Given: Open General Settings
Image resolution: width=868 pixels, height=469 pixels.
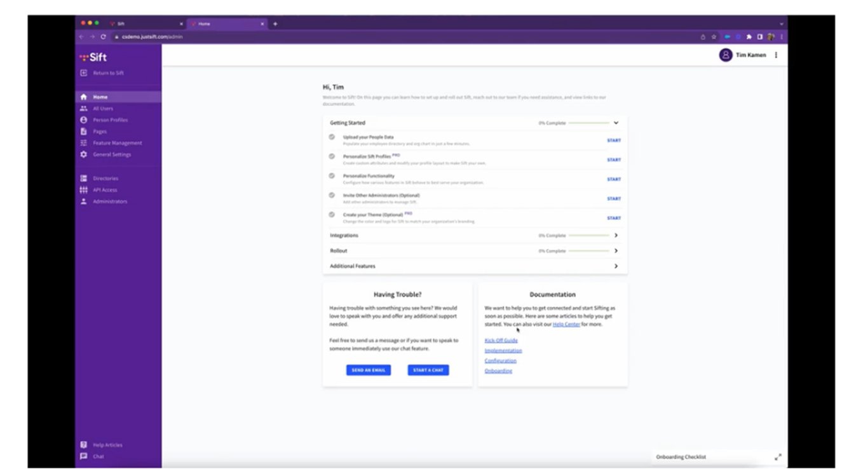Looking at the screenshot, I should coord(113,154).
